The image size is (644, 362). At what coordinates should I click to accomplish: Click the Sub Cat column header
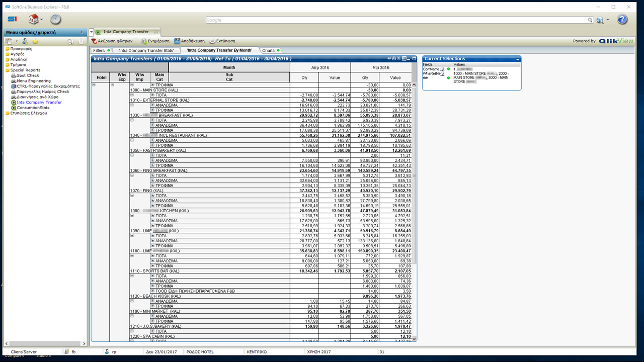point(229,77)
